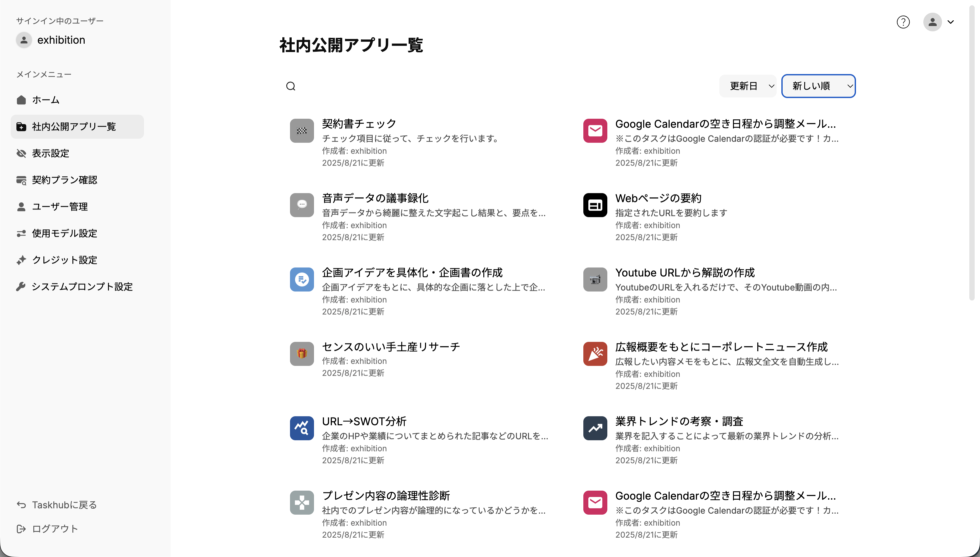Image resolution: width=980 pixels, height=557 pixels.
Task: Click the help question mark icon
Action: [x=903, y=22]
